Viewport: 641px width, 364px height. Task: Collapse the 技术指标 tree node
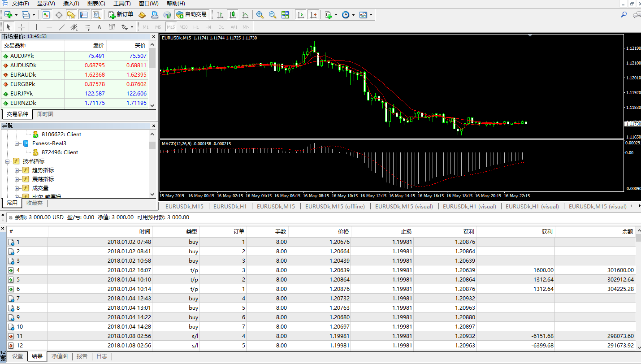click(x=8, y=161)
